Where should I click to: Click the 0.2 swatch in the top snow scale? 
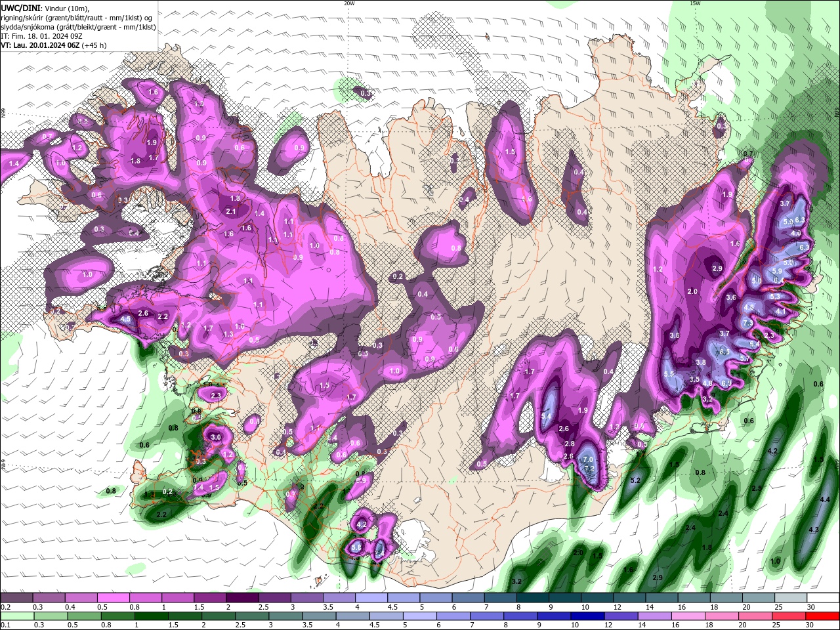point(16,598)
